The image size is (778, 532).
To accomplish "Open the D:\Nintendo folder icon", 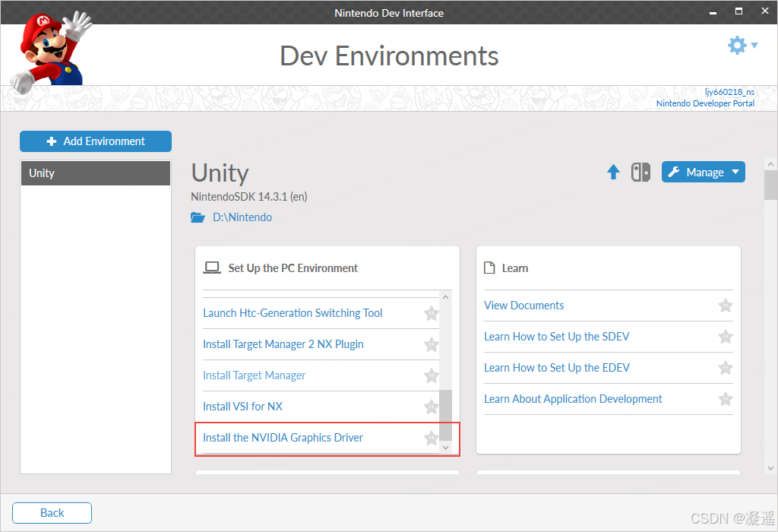I will (198, 217).
